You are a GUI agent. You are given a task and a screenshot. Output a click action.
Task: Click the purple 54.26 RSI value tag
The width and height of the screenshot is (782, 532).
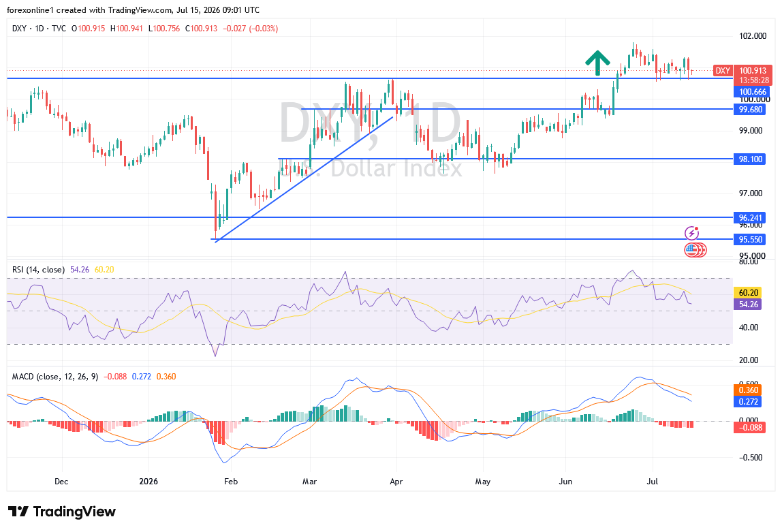coord(747,304)
